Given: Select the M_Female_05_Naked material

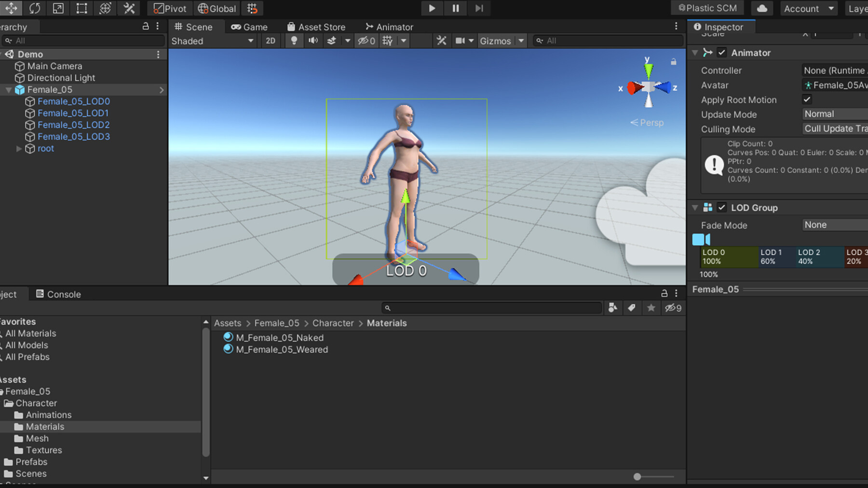Looking at the screenshot, I should click(280, 337).
